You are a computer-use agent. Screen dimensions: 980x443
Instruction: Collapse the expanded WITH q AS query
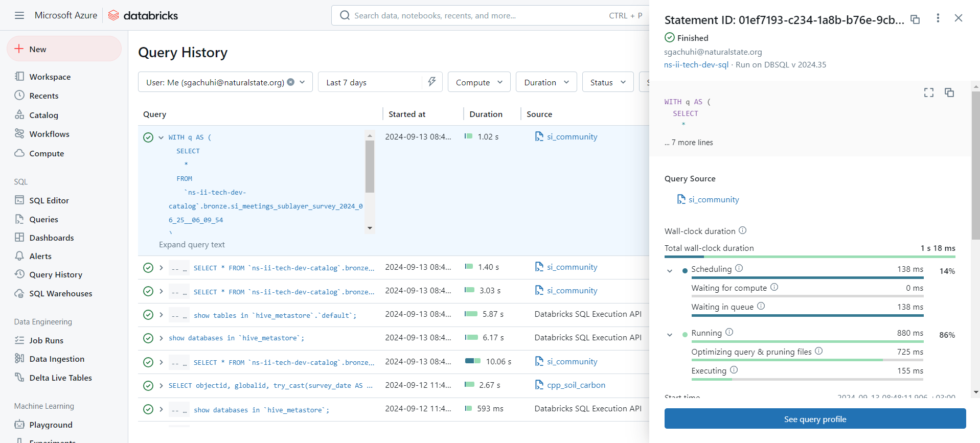(x=161, y=137)
